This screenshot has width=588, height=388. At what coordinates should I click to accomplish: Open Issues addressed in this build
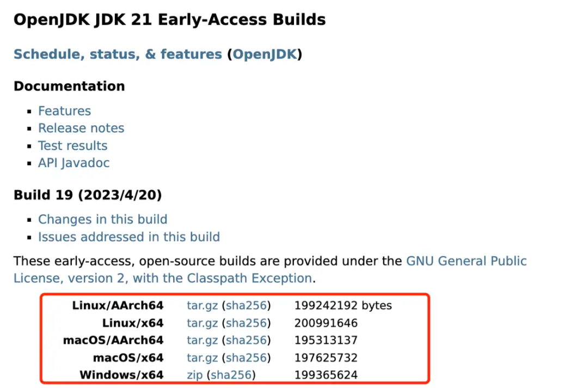(x=129, y=237)
